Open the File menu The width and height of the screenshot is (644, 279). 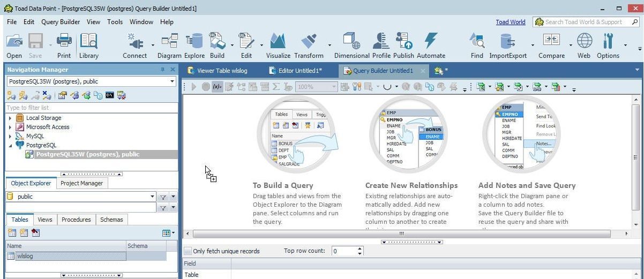tap(12, 22)
